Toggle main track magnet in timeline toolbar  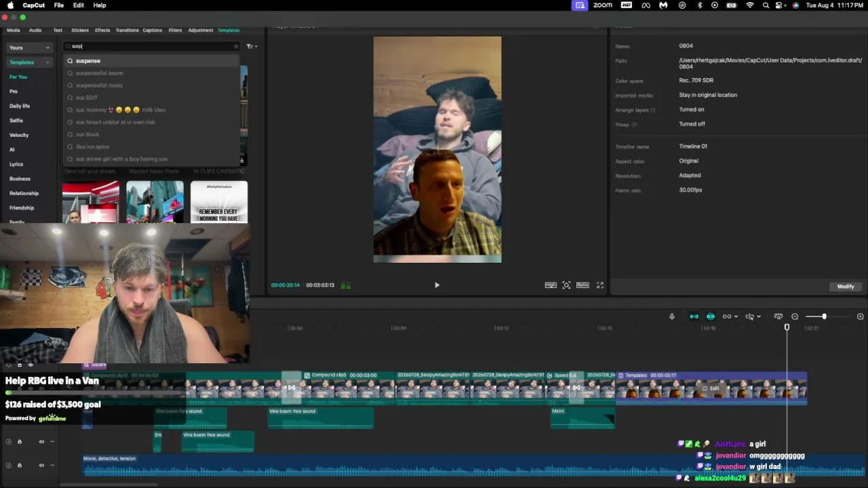pyautogui.click(x=694, y=317)
